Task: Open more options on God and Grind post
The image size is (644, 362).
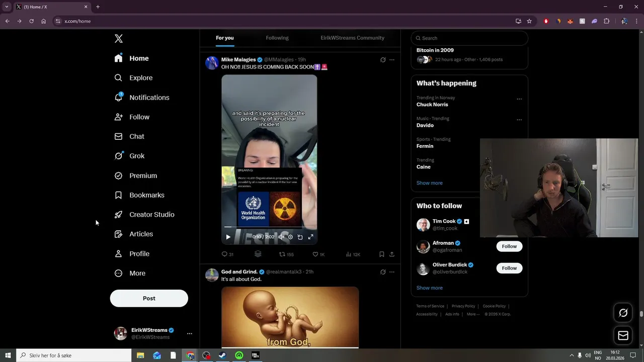Action: pos(392,272)
